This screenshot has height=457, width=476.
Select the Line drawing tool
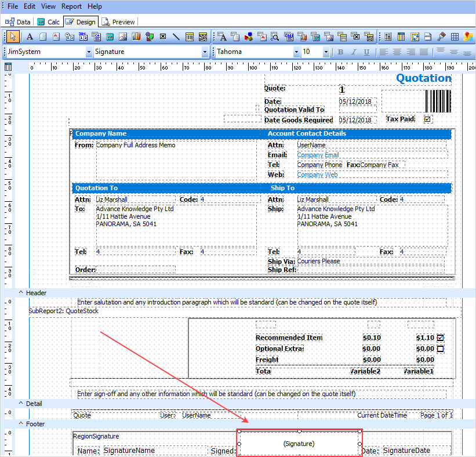click(x=176, y=37)
